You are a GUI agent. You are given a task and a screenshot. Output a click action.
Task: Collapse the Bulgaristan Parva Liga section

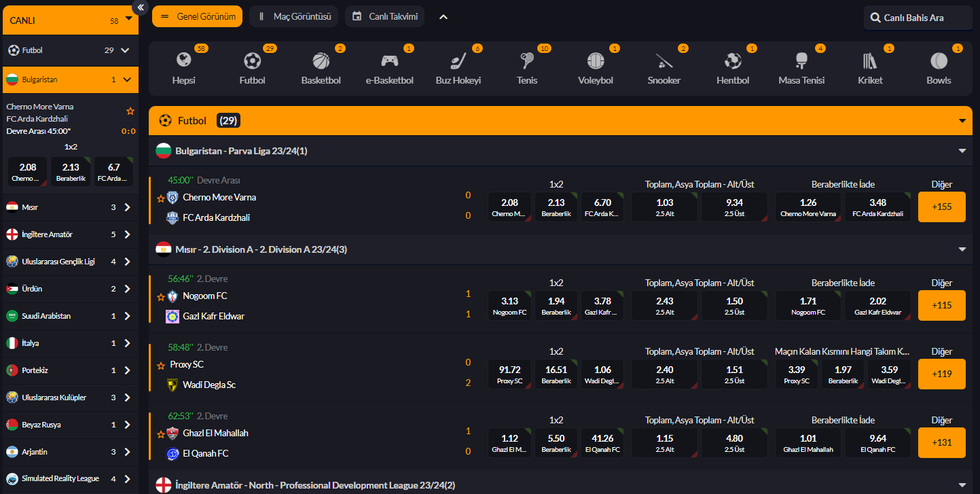tap(962, 151)
